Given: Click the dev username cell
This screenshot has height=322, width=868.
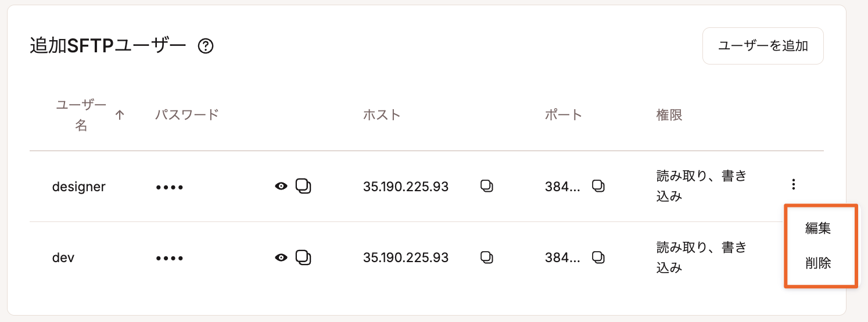Looking at the screenshot, I should (63, 257).
